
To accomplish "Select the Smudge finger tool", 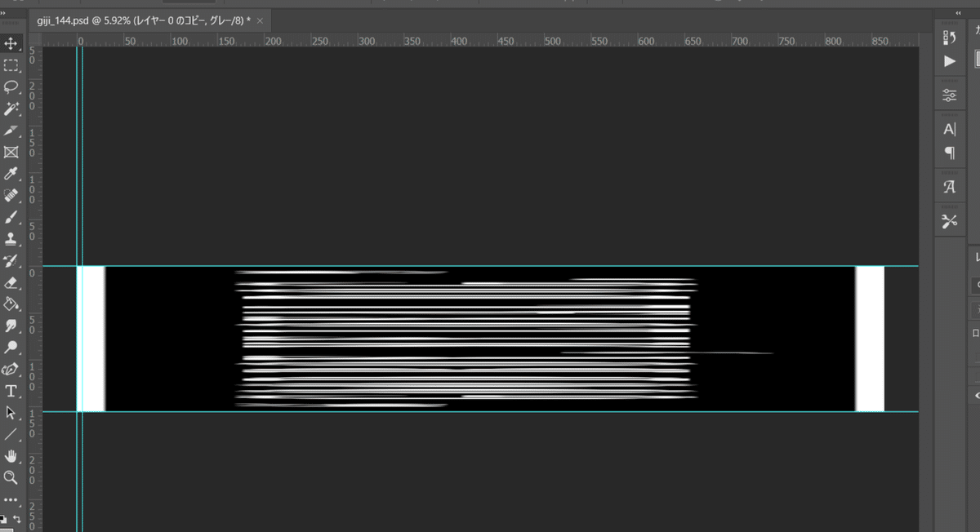I will click(11, 326).
